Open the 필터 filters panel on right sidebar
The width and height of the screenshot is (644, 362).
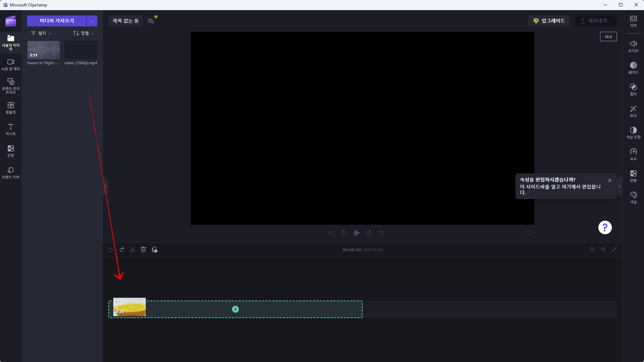(x=633, y=89)
